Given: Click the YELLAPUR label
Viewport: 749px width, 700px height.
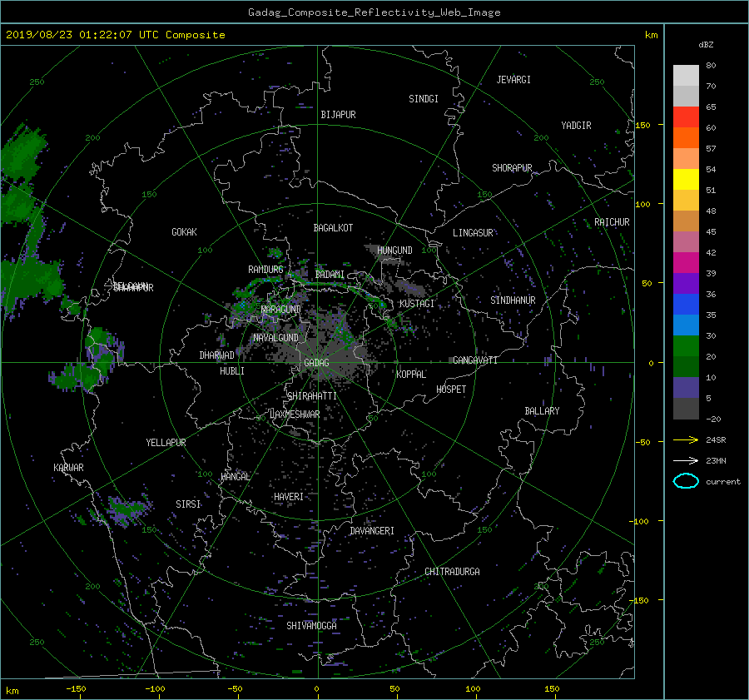Looking at the screenshot, I should 166,443.
